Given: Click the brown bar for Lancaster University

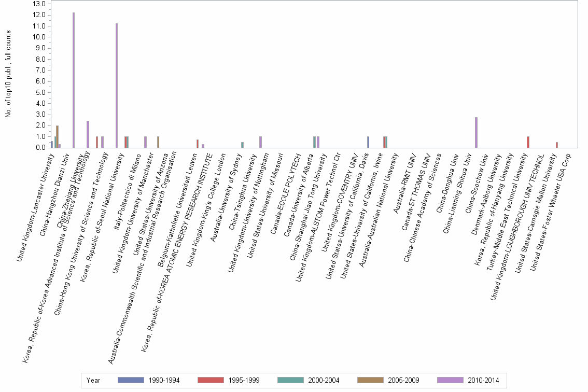Looking at the screenshot, I should coord(57,136).
